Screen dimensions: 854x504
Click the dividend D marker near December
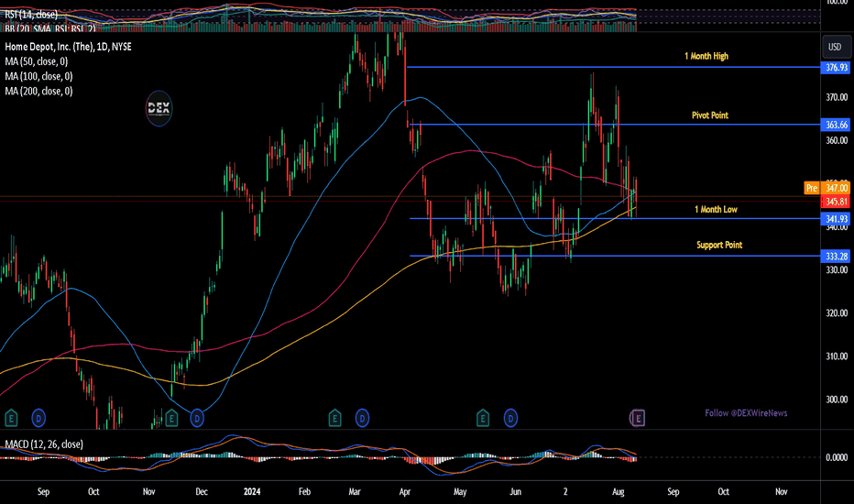197,419
